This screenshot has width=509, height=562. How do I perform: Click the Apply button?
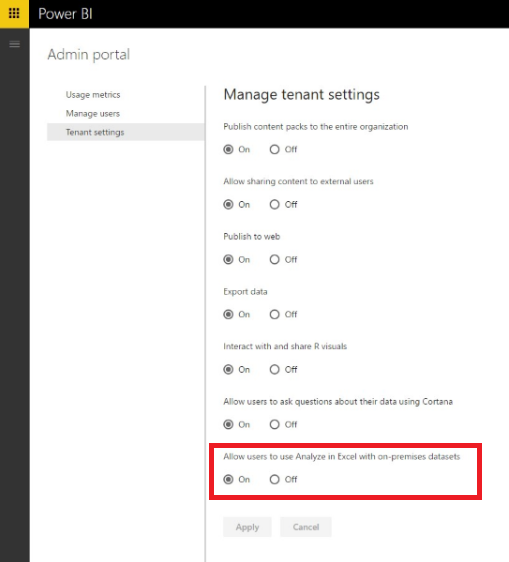click(x=247, y=527)
